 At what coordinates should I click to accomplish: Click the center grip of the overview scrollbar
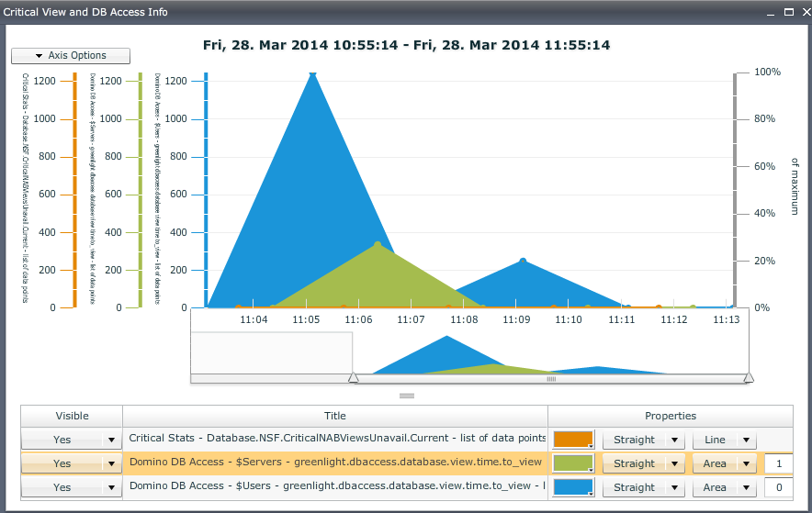click(551, 378)
